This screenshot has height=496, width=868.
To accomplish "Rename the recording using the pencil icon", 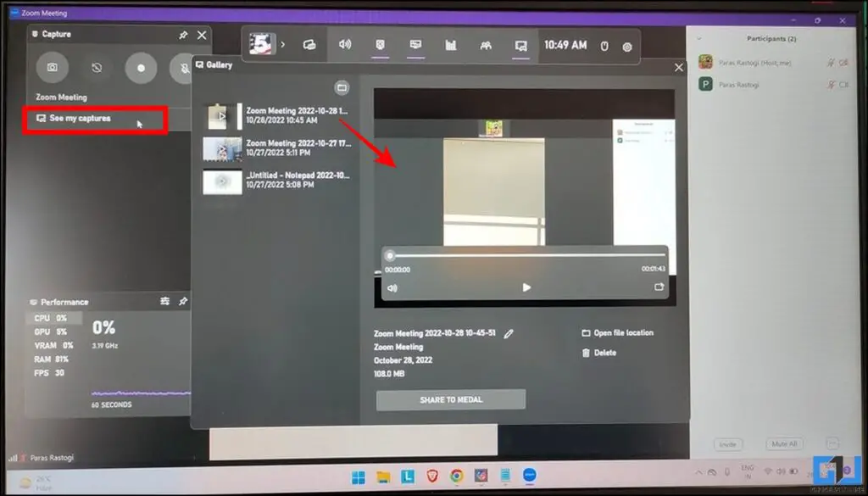I will coord(507,332).
